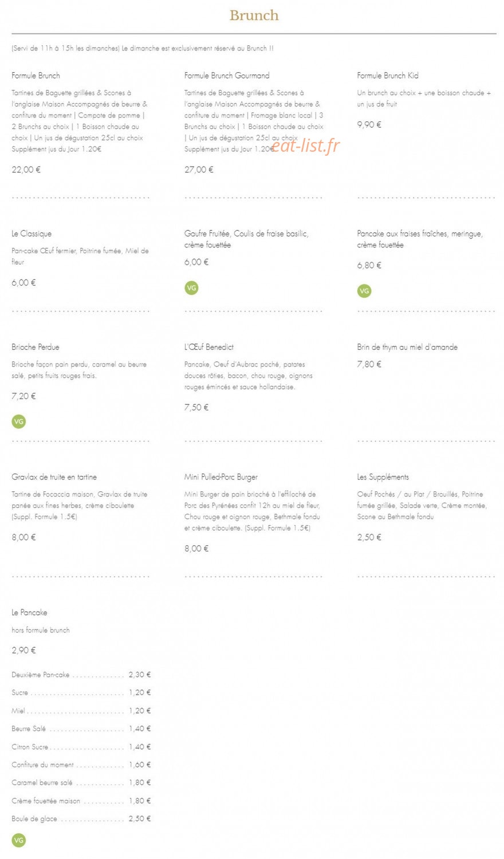Select Le Classique menu item
The image size is (504, 859).
click(x=31, y=234)
